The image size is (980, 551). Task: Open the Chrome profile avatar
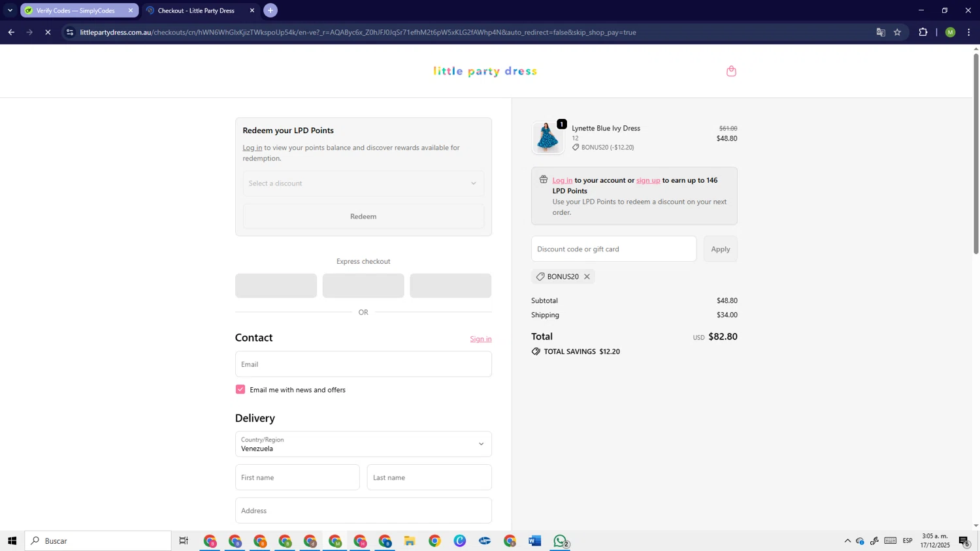click(x=951, y=32)
